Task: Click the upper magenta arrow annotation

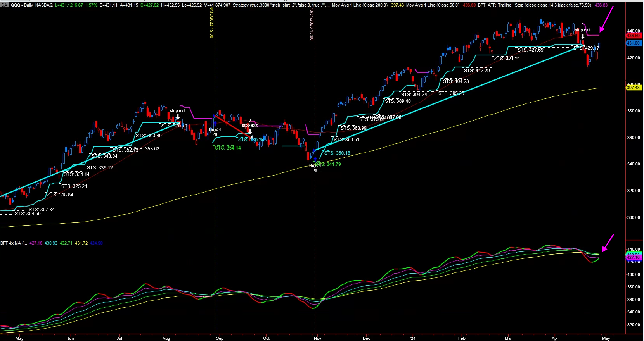Action: (606, 19)
